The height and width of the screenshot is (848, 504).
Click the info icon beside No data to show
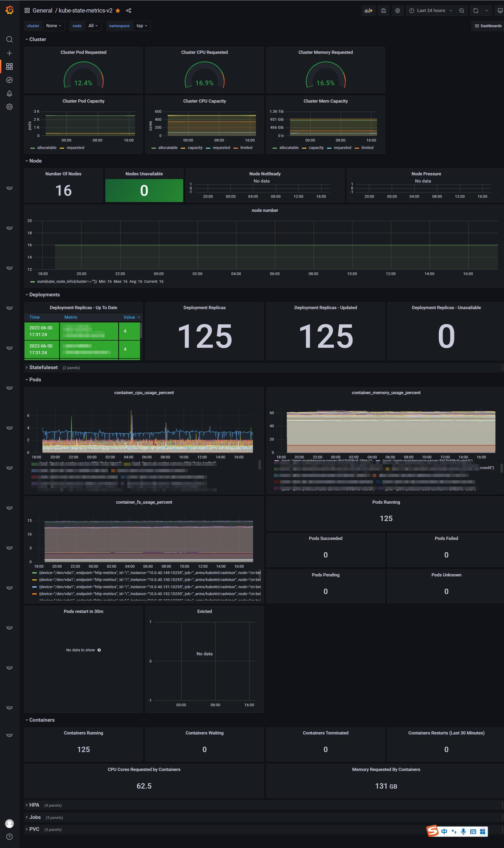click(99, 650)
